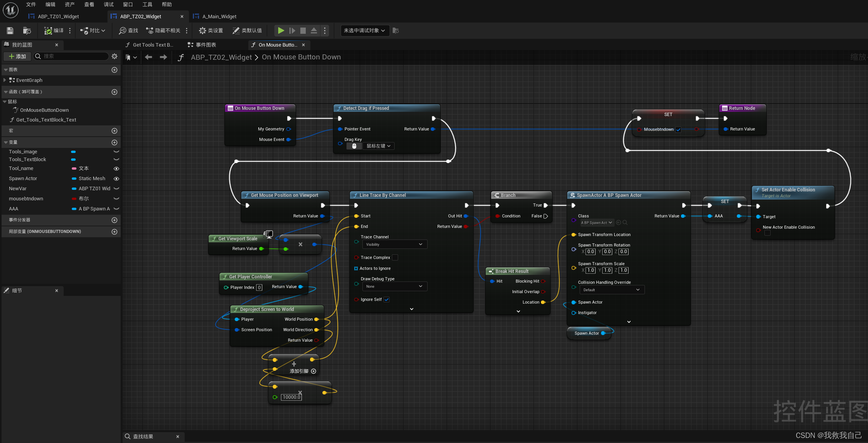
Task: Click the Browse to asset icon
Action: tap(27, 31)
